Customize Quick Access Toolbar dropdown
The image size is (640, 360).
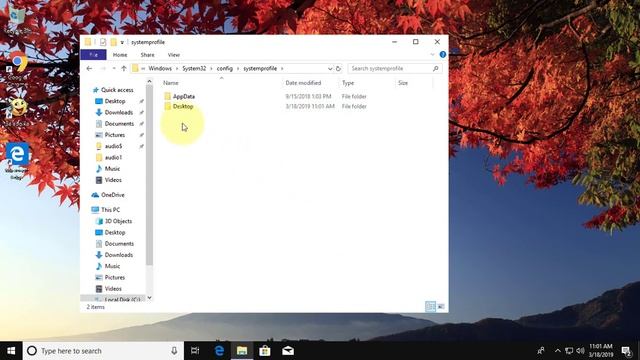coord(122,42)
